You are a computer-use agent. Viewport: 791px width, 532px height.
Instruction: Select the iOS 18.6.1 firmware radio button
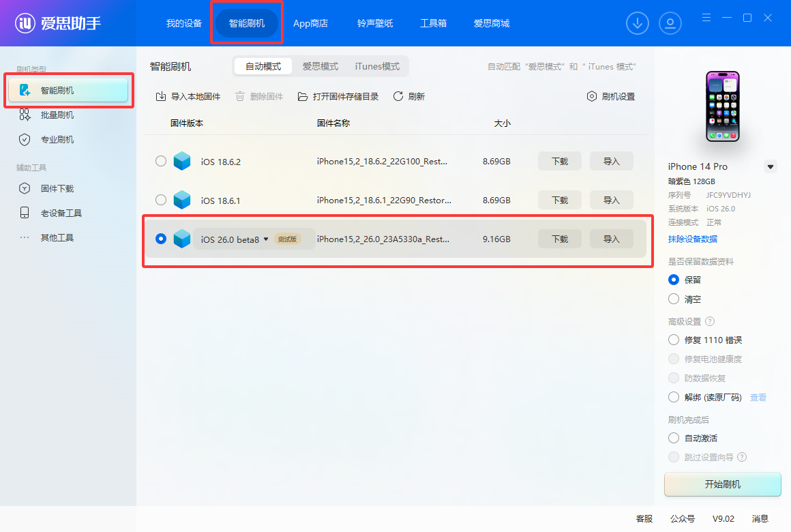pyautogui.click(x=160, y=200)
